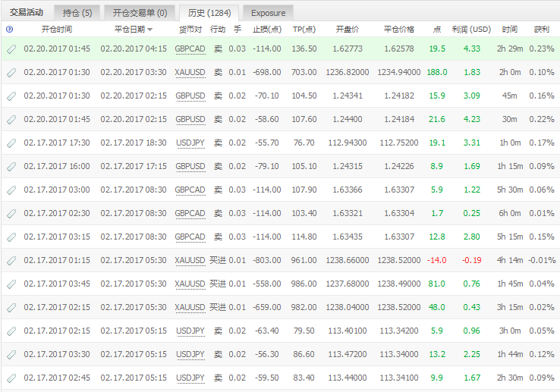Open attachment icon for GBPCAD 1.62773 trade

click(11, 49)
